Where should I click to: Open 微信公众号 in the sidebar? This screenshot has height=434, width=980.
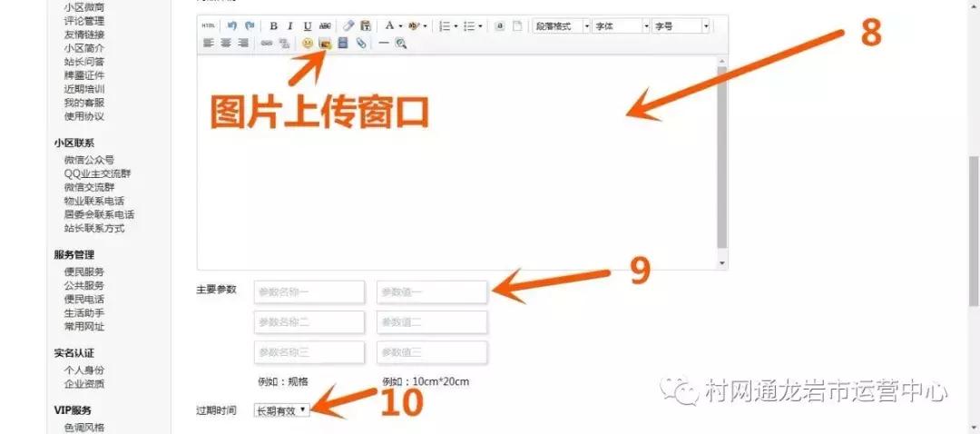89,160
